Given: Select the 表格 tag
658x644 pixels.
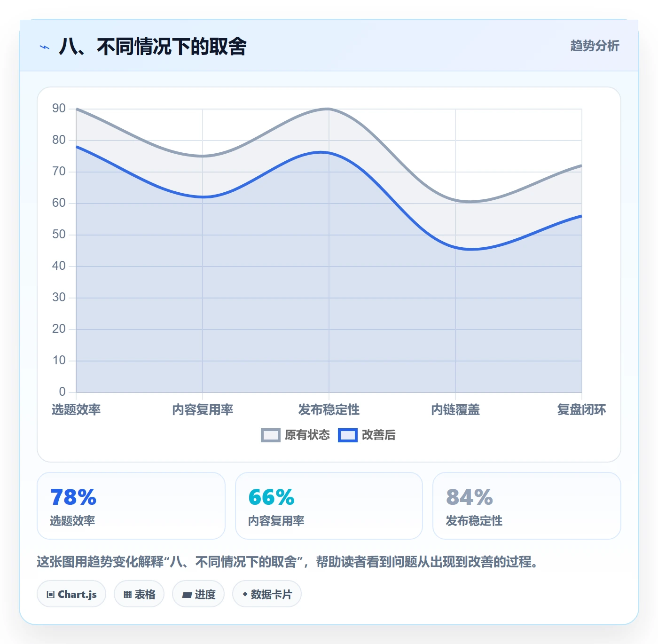Looking at the screenshot, I should click(x=139, y=594).
